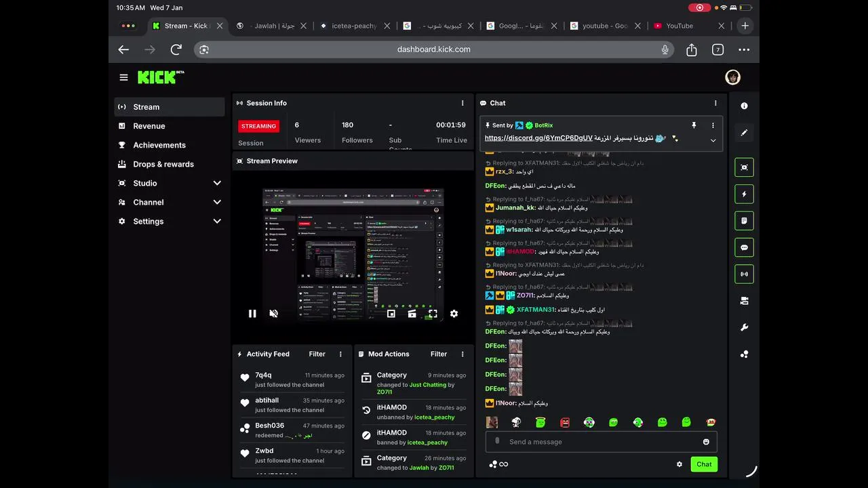Enter fullscreen on stream preview
The width and height of the screenshot is (868, 488).
tap(433, 314)
